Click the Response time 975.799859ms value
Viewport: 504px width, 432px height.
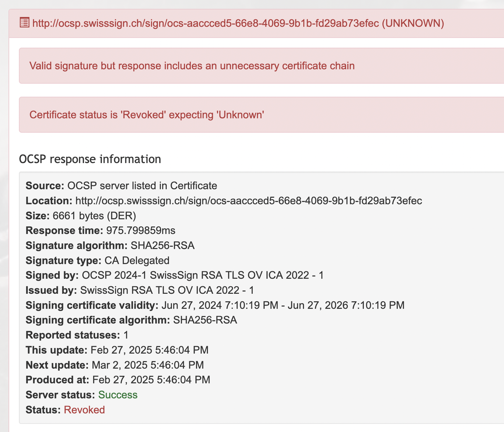click(141, 230)
